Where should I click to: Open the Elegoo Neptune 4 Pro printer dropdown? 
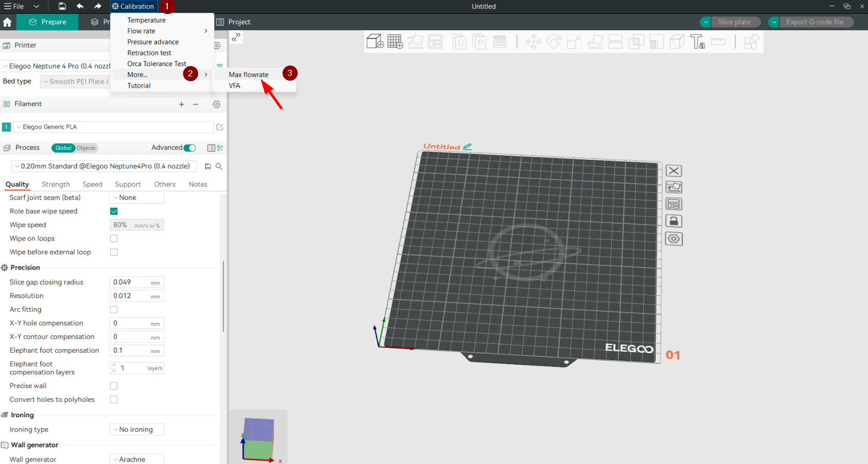coord(55,66)
